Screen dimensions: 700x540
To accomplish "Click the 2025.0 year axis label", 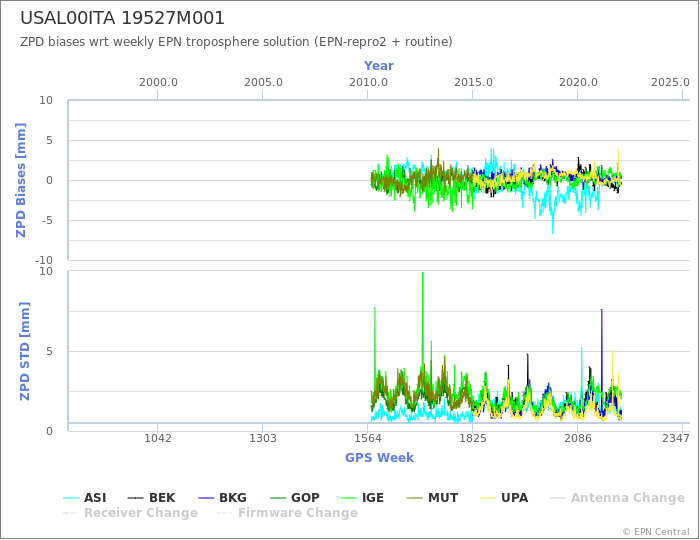I will [670, 83].
